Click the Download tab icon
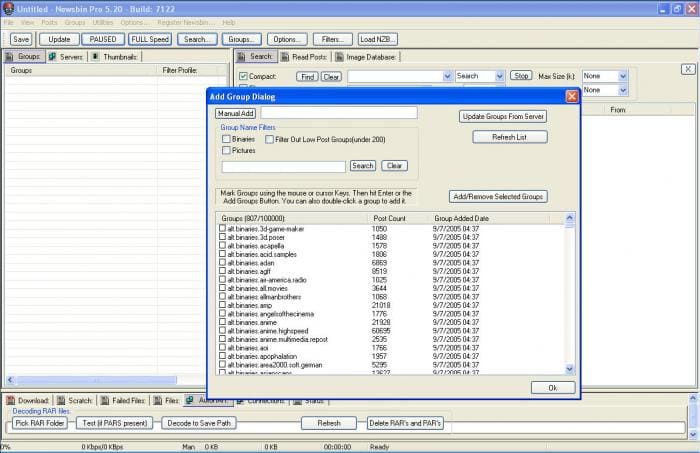700x453 pixels. [x=10, y=400]
